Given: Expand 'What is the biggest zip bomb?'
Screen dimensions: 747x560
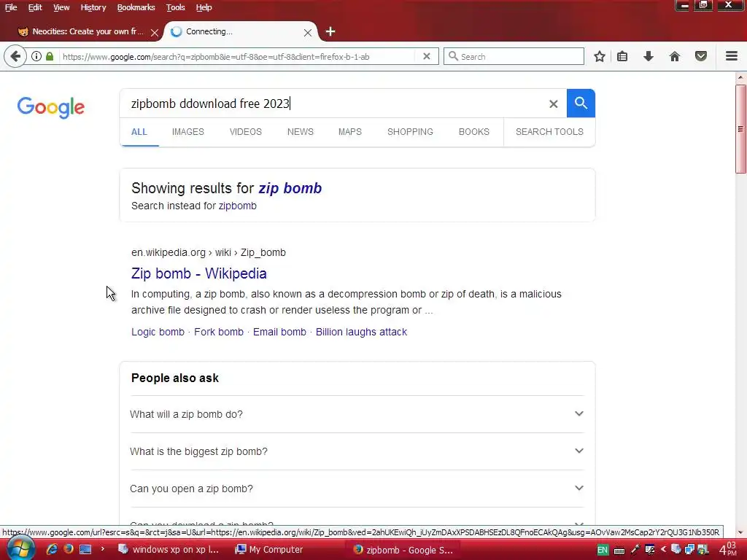Looking at the screenshot, I should coord(357,451).
